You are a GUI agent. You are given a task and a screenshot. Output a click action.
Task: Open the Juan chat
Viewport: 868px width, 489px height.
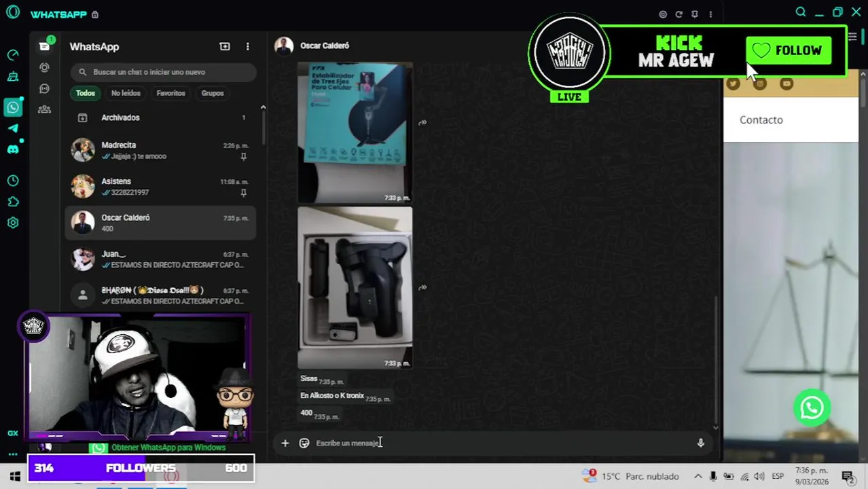160,259
